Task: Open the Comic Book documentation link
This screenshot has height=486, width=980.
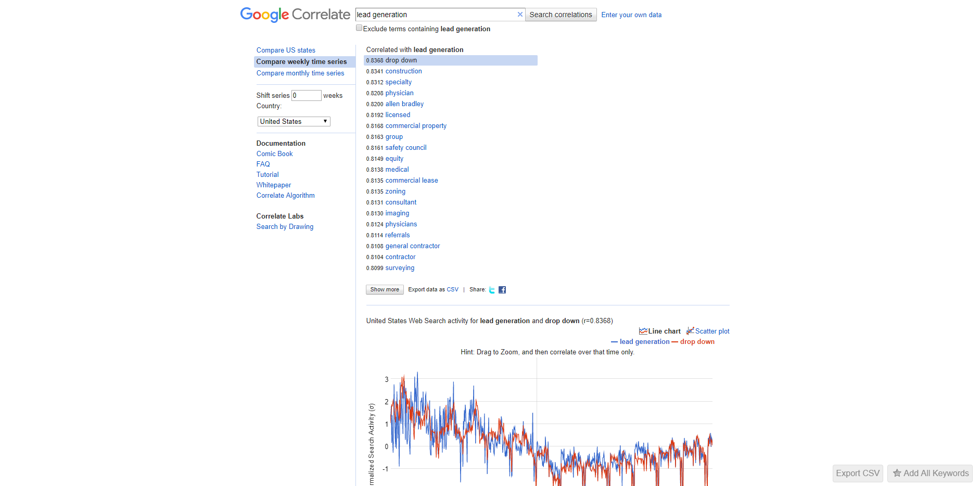Action: (274, 154)
